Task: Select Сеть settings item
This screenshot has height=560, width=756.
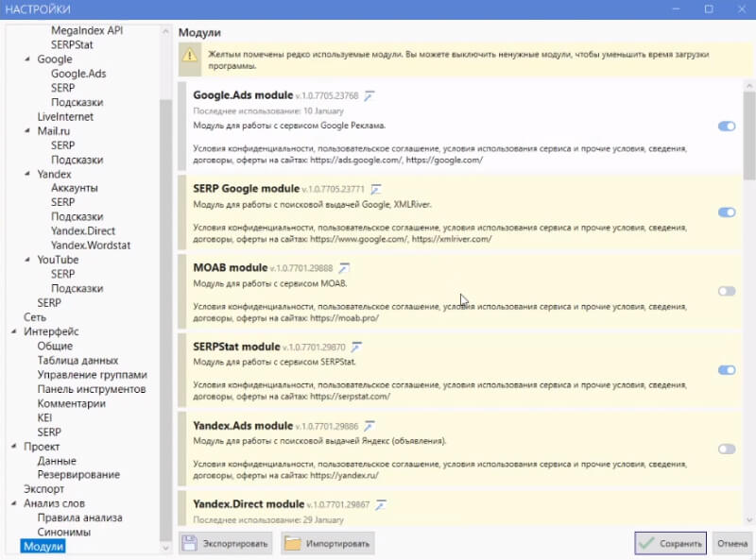Action: pos(35,317)
